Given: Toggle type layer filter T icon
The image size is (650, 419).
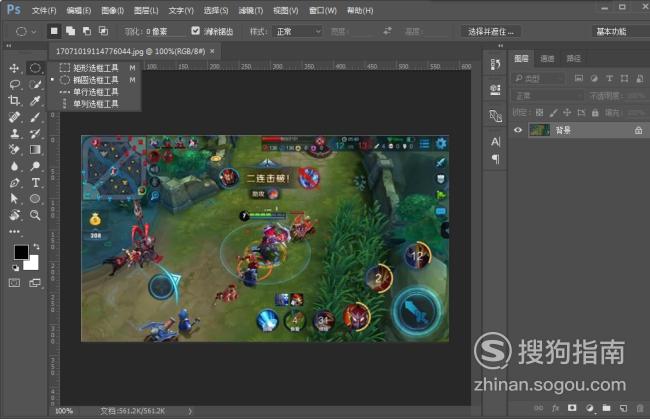Looking at the screenshot, I should pyautogui.click(x=609, y=78).
